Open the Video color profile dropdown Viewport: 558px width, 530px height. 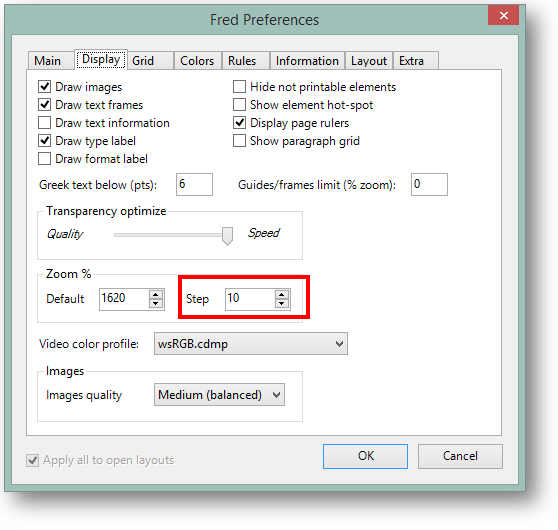pos(251,344)
